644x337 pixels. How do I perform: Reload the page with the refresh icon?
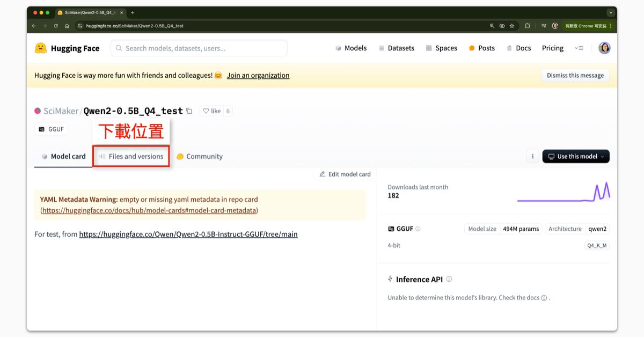(56, 26)
